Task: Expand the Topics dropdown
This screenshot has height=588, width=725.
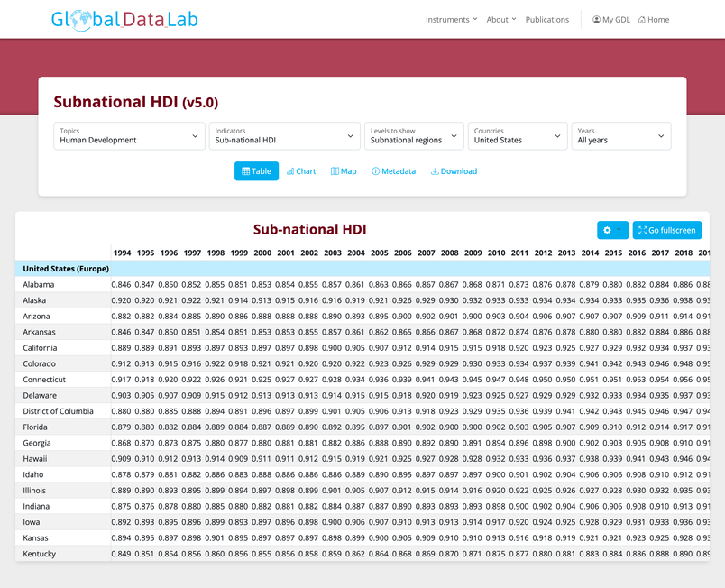Action: (x=129, y=136)
